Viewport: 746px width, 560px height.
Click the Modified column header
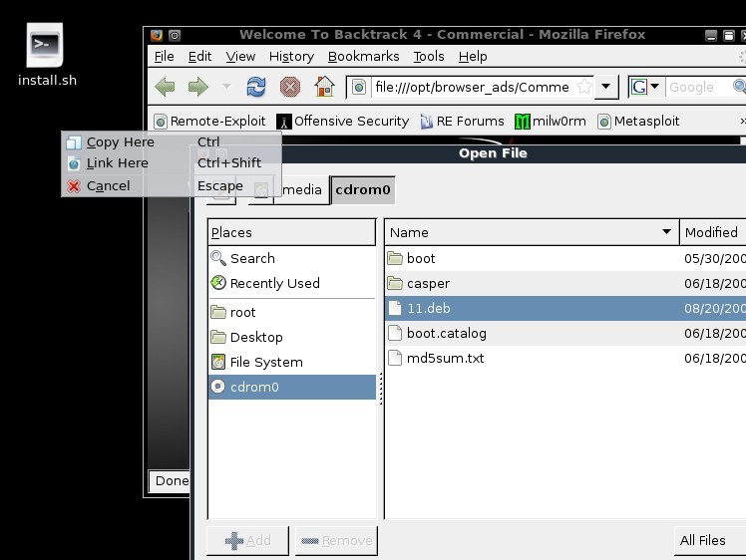(x=713, y=232)
